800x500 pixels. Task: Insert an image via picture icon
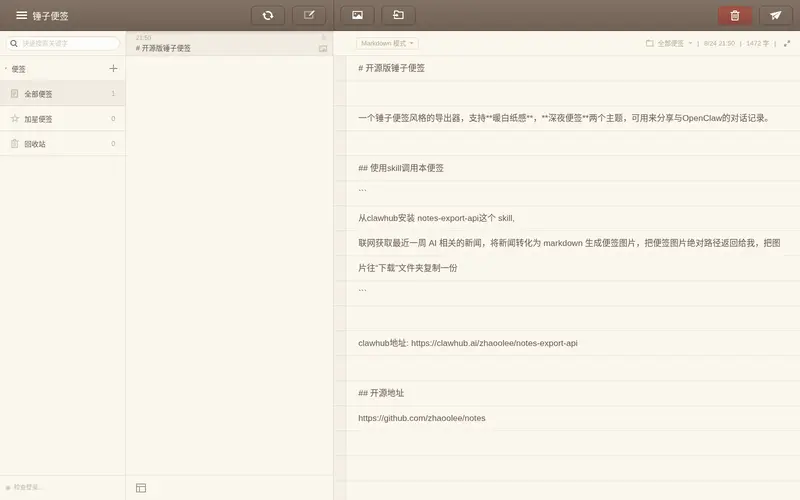pyautogui.click(x=357, y=15)
